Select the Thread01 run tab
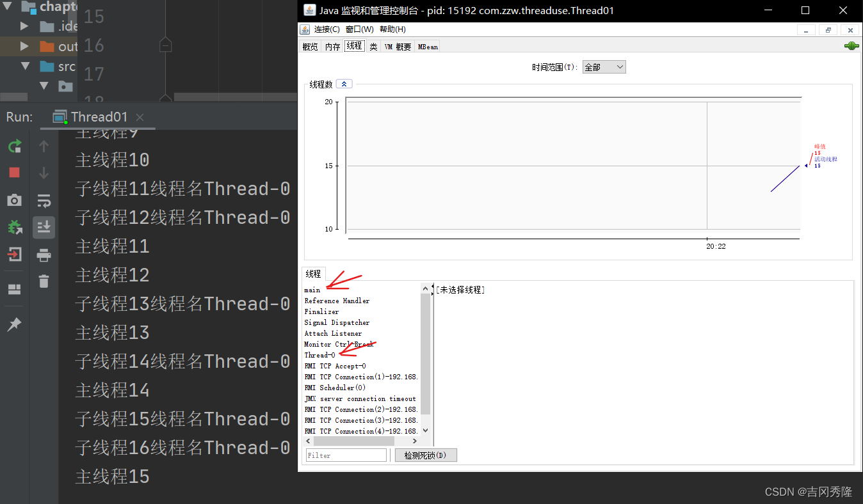863x504 pixels. point(98,117)
